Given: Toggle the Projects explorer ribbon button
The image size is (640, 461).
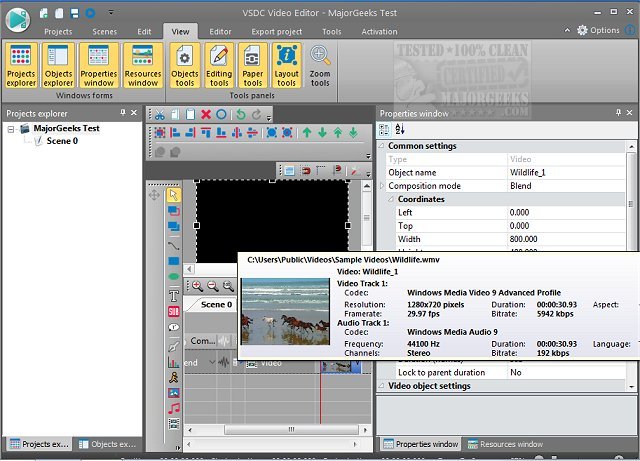Looking at the screenshot, I should coord(21,67).
